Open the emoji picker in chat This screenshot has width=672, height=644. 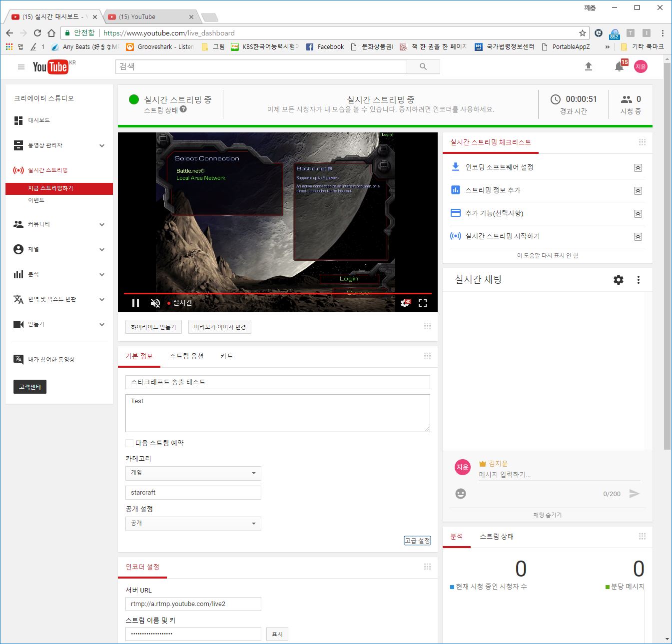[x=461, y=494]
